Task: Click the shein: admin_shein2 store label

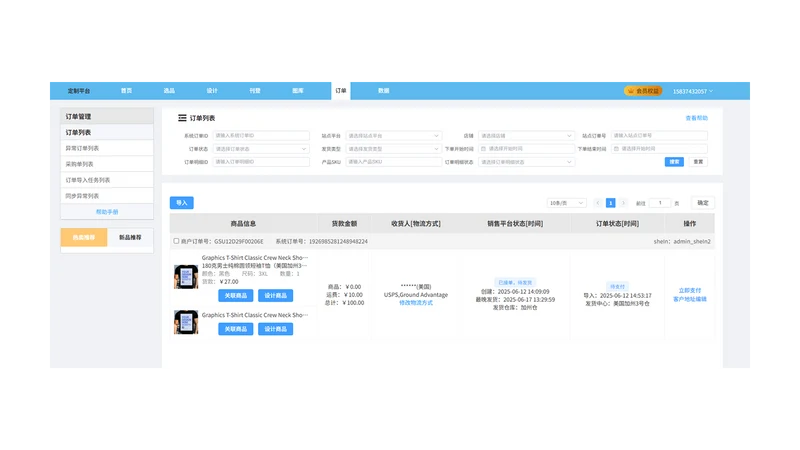Action: (x=682, y=241)
